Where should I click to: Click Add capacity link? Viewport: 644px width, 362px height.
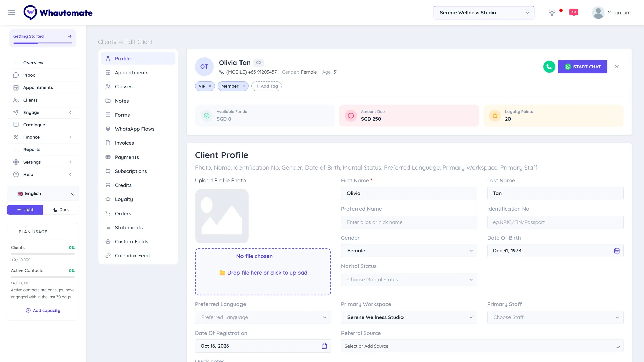tap(43, 310)
